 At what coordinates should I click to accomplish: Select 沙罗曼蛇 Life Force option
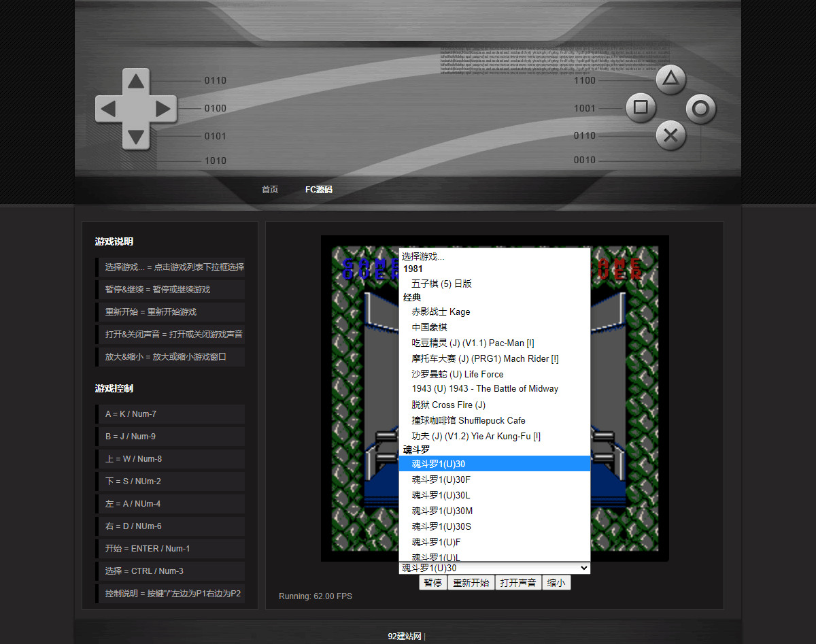point(494,374)
